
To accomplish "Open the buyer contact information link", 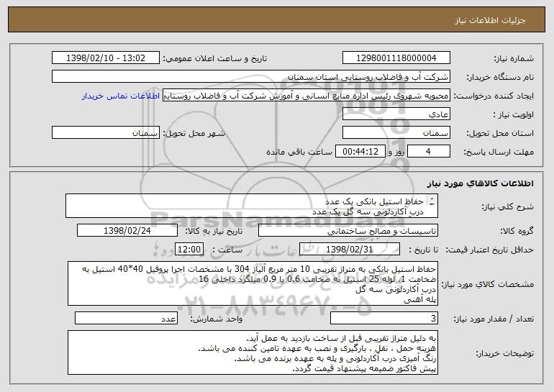I will coord(121,96).
